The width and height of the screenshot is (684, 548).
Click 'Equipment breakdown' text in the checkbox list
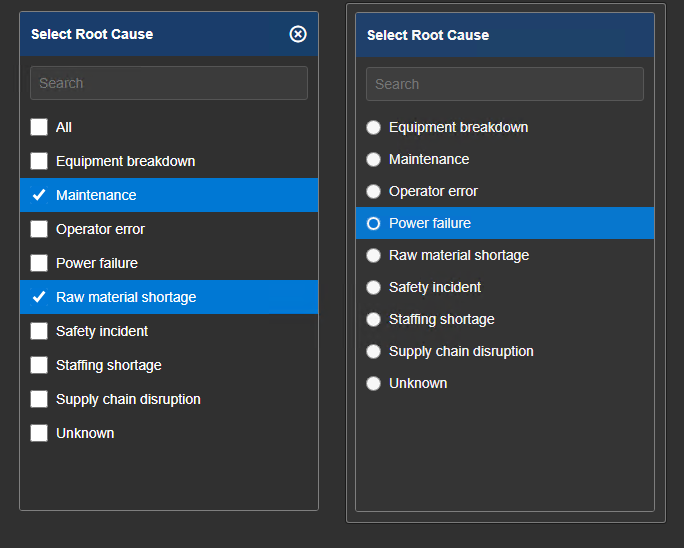[x=126, y=161]
